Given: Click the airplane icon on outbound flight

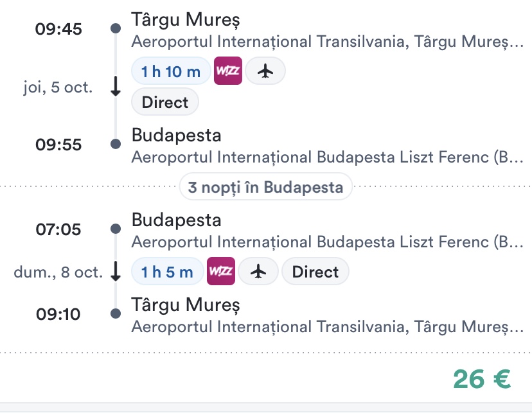Looking at the screenshot, I should (265, 71).
